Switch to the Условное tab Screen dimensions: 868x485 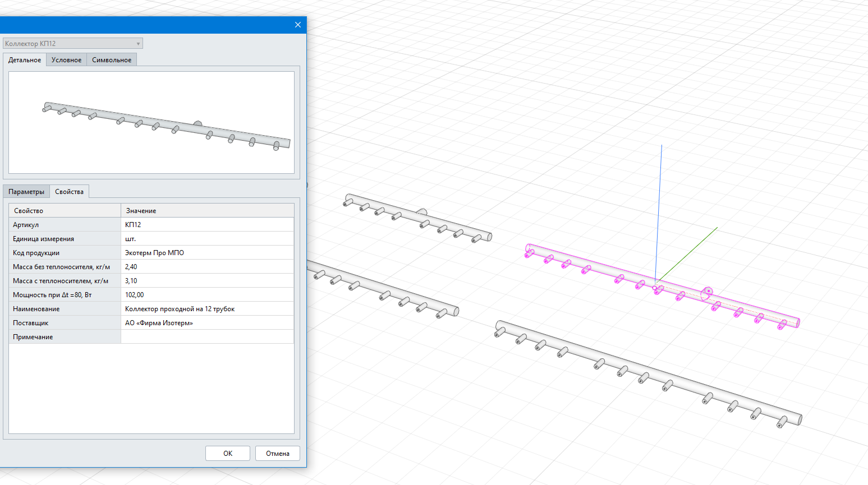point(66,60)
